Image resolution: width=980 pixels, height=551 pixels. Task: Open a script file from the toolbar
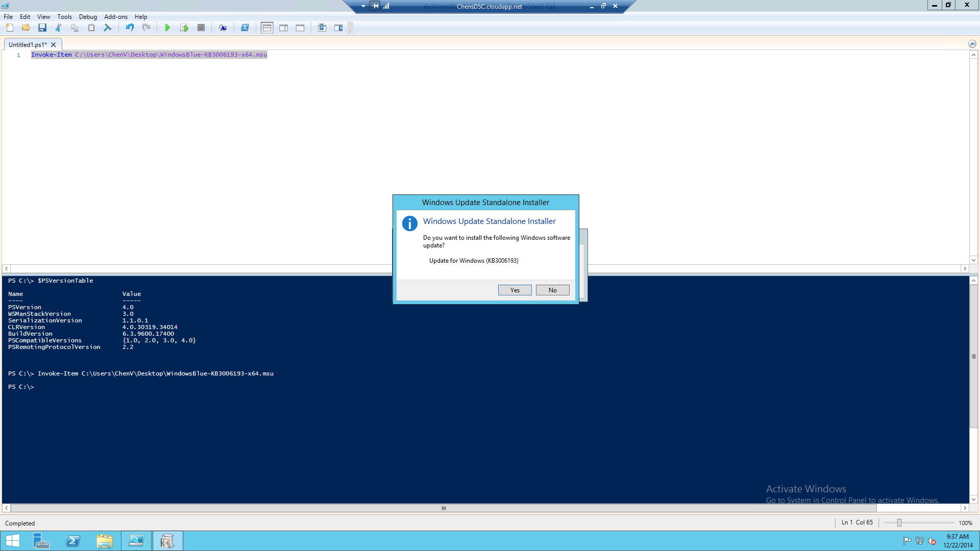pyautogui.click(x=26, y=28)
